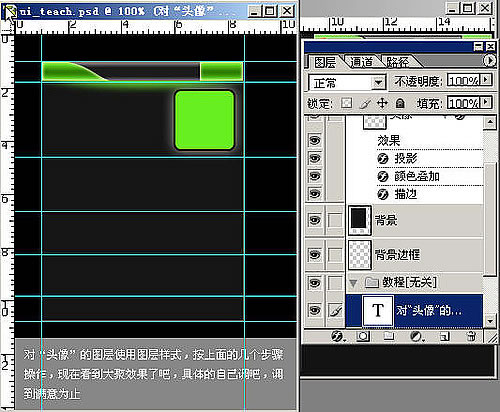This screenshot has height=412, width=500.
Task: Toggle lock transparent pixels checkbox
Action: coord(346,103)
